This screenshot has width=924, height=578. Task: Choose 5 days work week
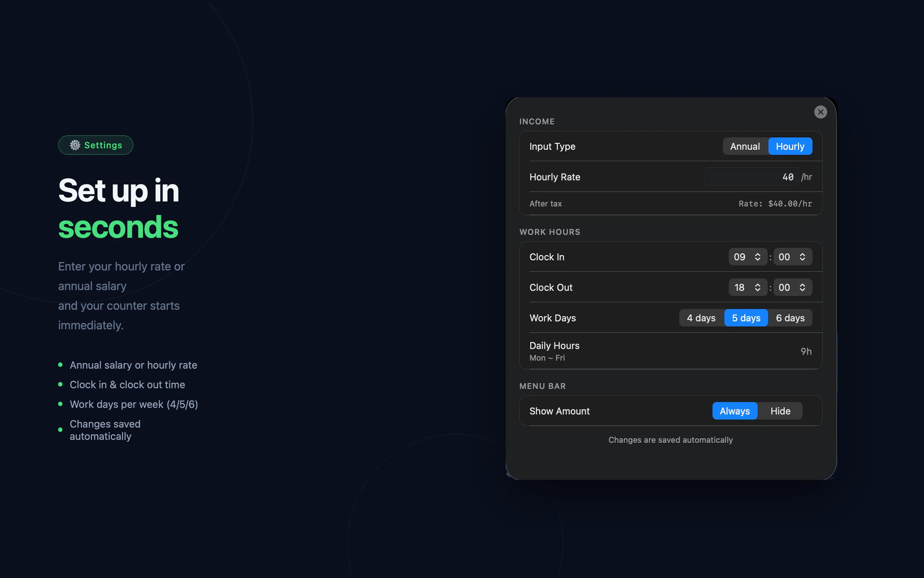[746, 318]
